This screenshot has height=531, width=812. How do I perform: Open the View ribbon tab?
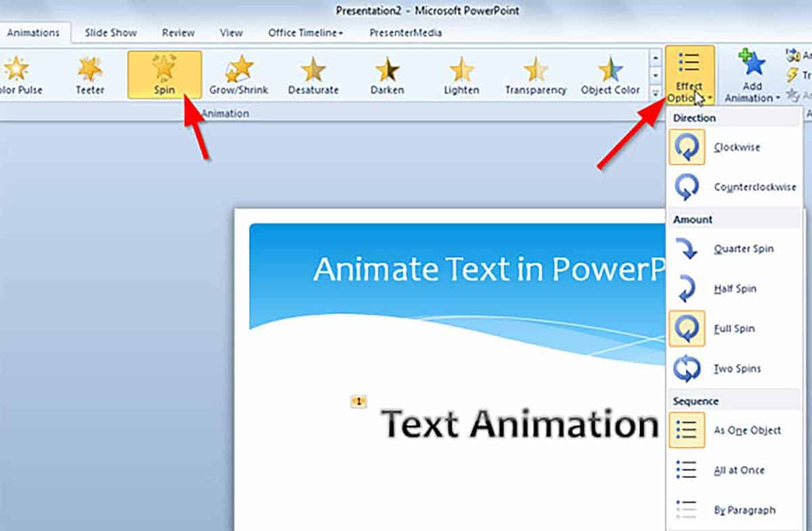click(x=231, y=33)
